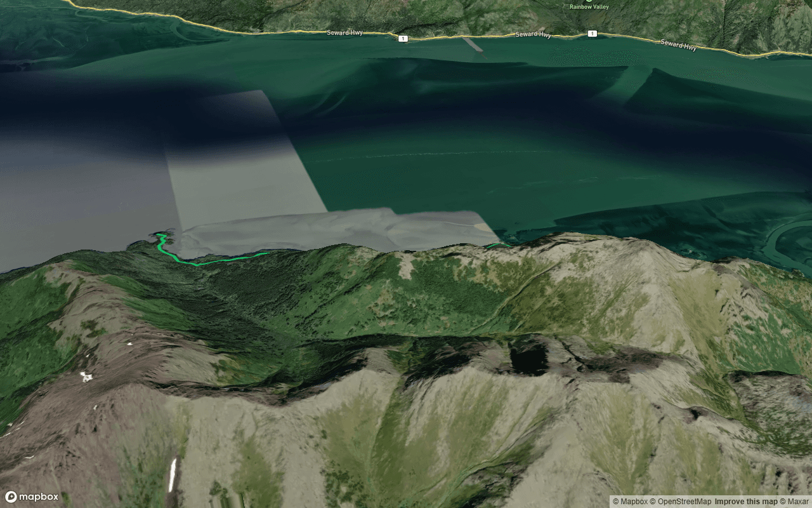Click the Mapbox logo in the corner
812x508 pixels.
coord(32,497)
